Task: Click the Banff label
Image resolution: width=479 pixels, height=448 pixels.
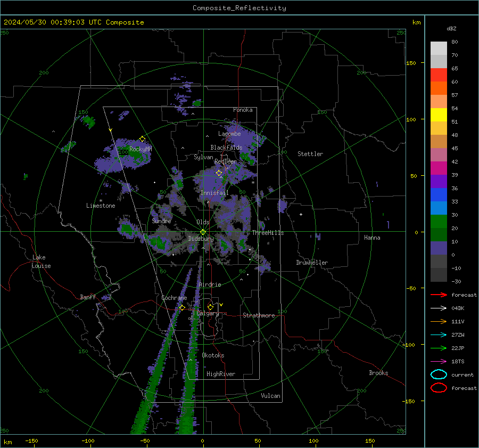Action: [88, 297]
